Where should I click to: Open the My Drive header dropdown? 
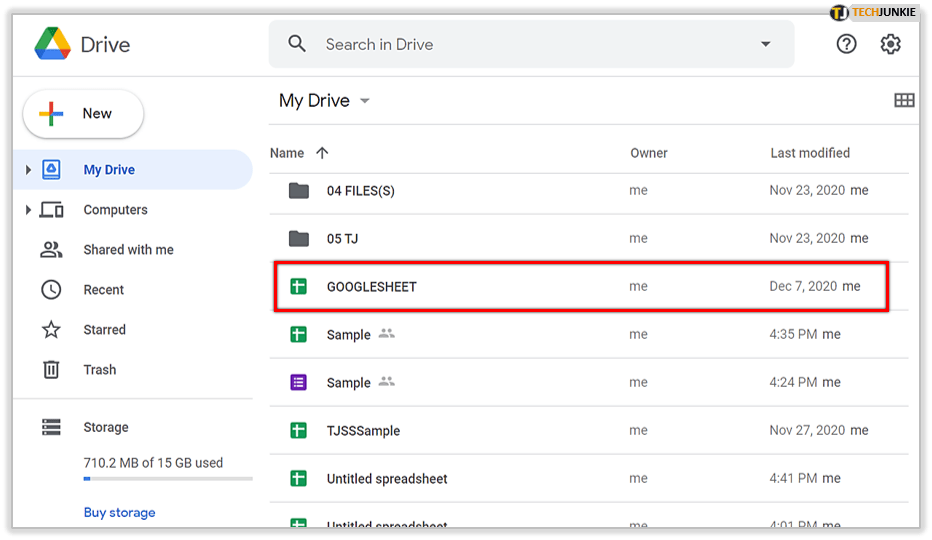(x=365, y=101)
